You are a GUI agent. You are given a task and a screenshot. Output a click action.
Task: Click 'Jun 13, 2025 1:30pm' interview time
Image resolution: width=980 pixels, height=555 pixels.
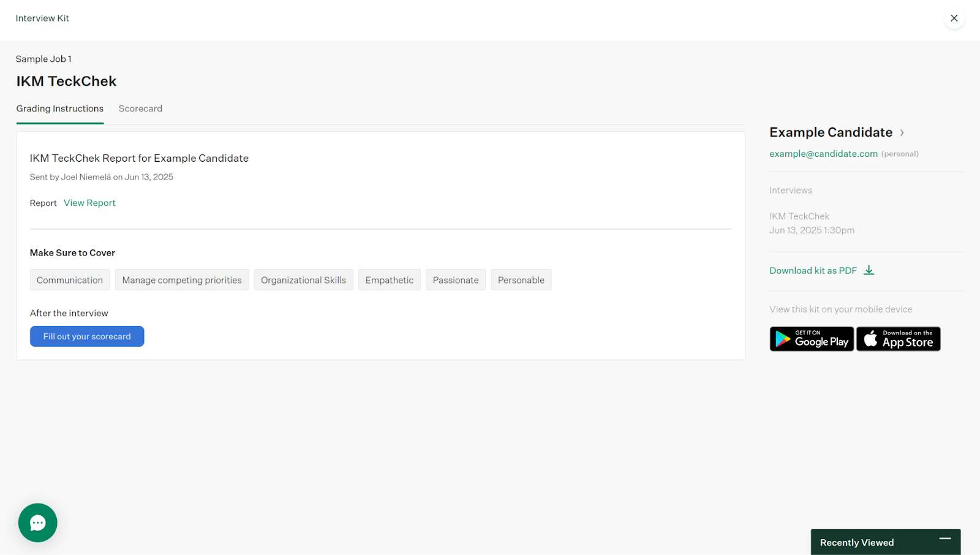[x=812, y=230]
